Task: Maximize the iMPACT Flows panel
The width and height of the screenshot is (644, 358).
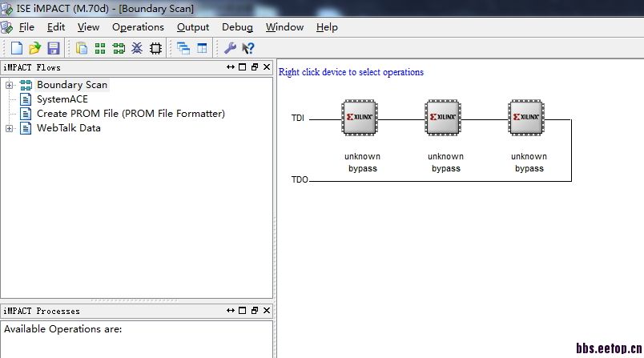Action: pyautogui.click(x=243, y=67)
